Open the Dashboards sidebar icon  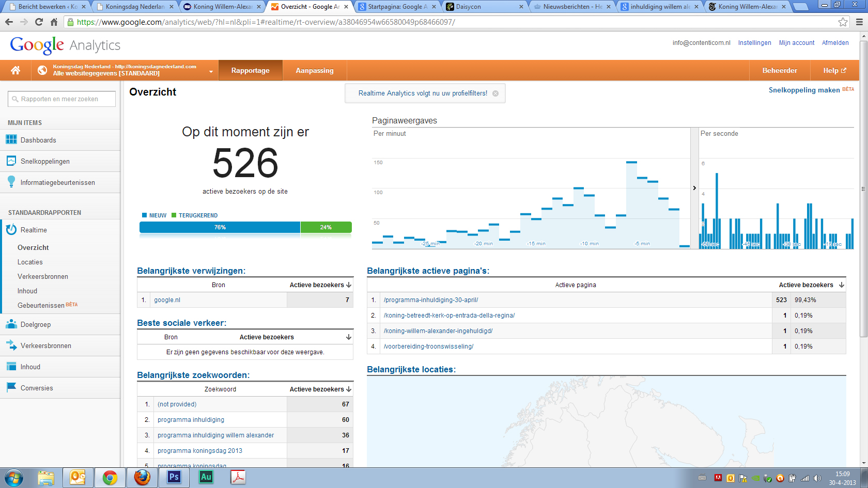[11, 140]
